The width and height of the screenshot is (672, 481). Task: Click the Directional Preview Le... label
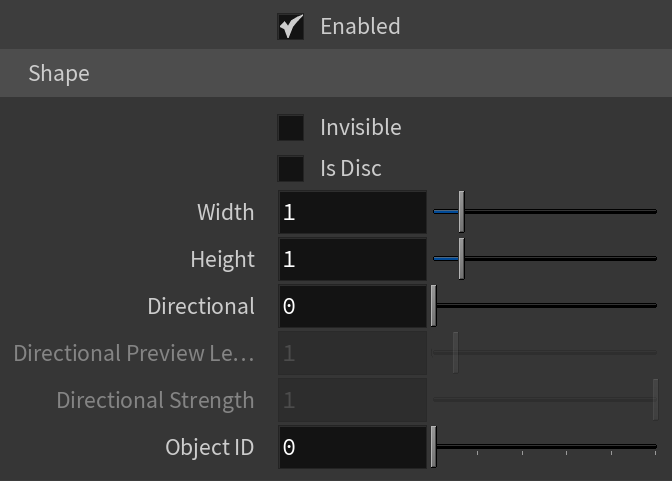point(134,353)
